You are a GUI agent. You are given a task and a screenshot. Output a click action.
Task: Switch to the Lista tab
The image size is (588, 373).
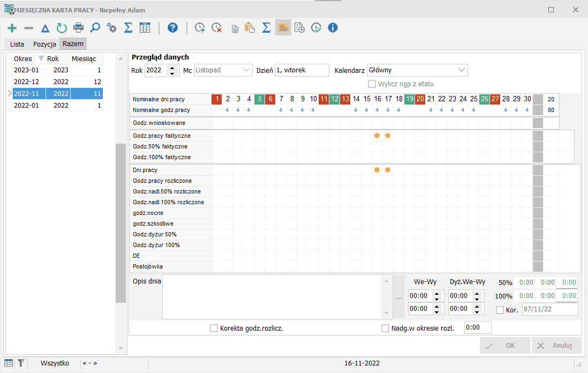(17, 44)
